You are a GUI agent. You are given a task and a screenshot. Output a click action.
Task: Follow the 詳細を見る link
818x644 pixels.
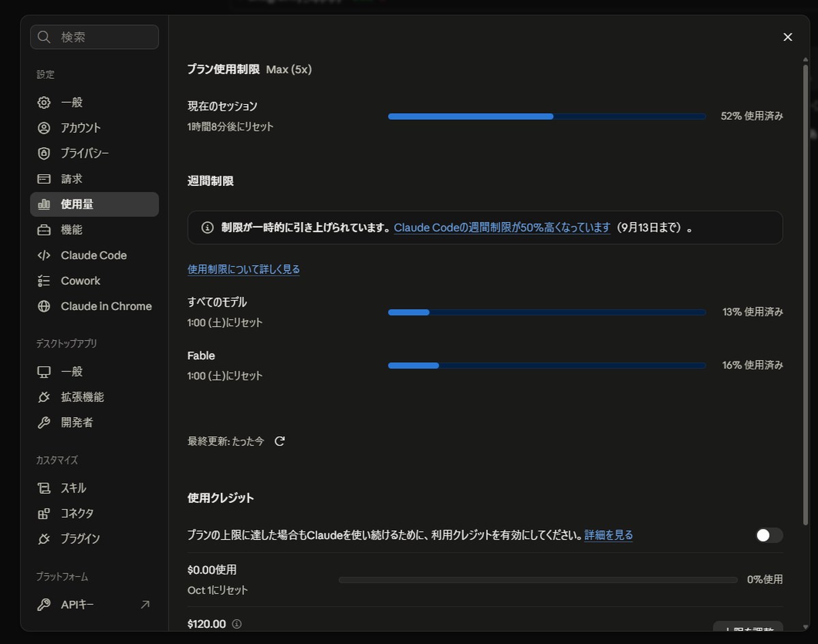608,535
